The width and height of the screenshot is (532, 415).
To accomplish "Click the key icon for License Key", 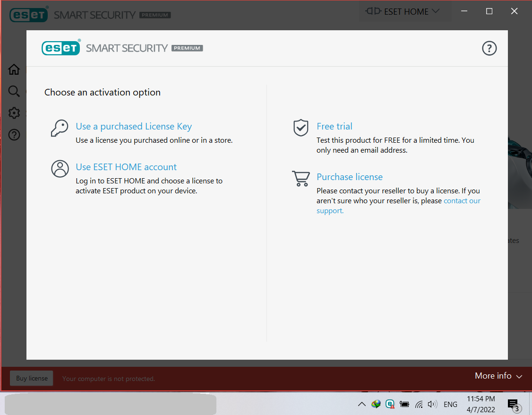I will pos(60,128).
